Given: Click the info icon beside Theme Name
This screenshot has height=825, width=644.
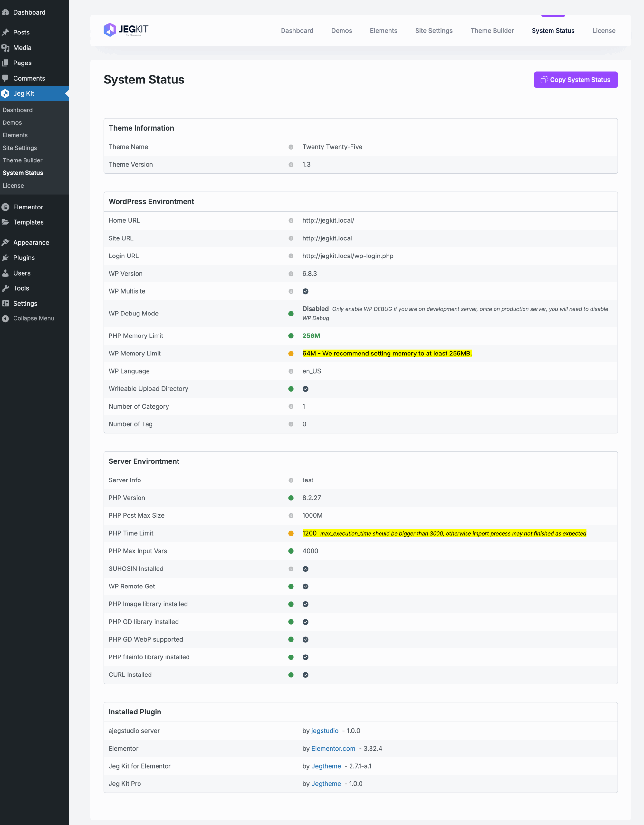Looking at the screenshot, I should tap(291, 147).
